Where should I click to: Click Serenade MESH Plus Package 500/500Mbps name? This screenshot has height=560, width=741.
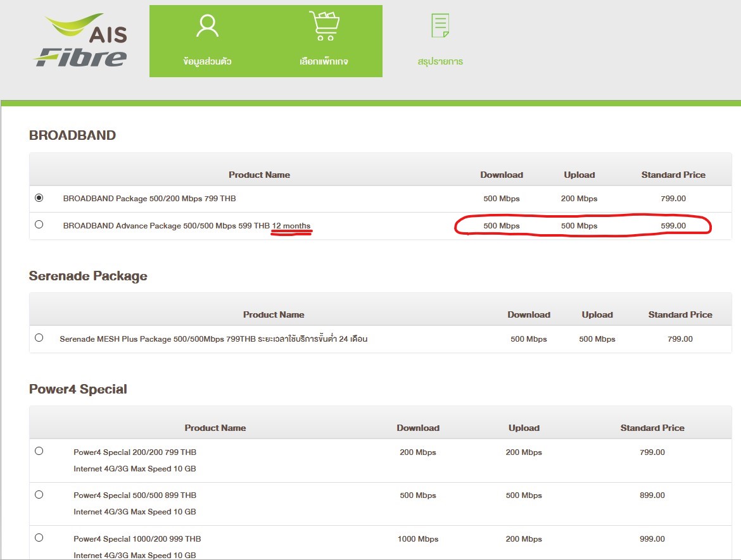(x=213, y=339)
